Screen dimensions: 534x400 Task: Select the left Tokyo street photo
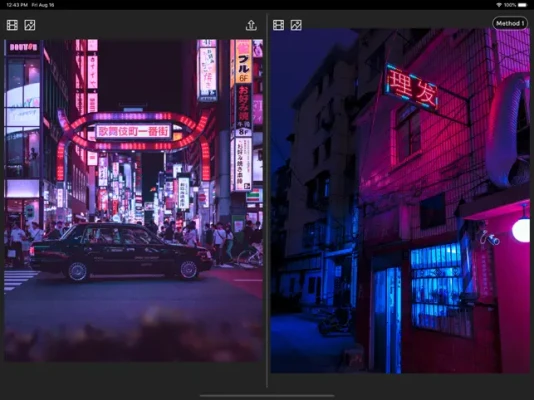tap(134, 201)
